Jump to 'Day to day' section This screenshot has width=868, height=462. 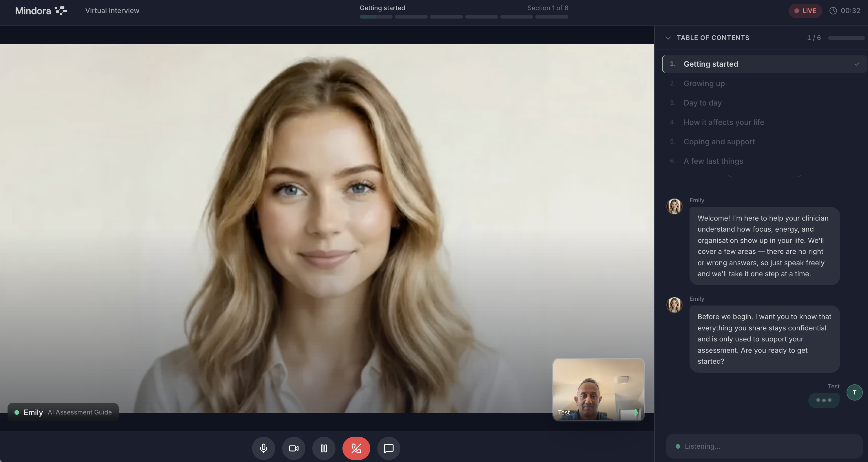click(x=764, y=103)
